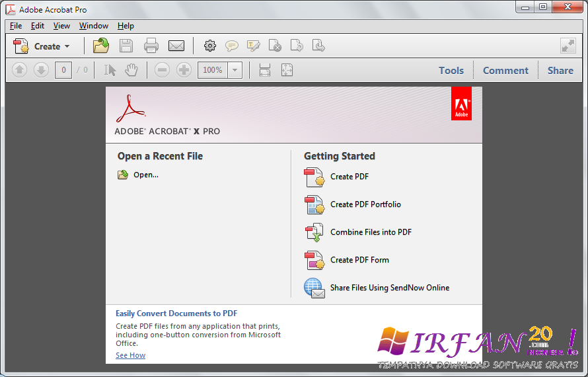
Task: Open the Share pane
Action: 560,71
